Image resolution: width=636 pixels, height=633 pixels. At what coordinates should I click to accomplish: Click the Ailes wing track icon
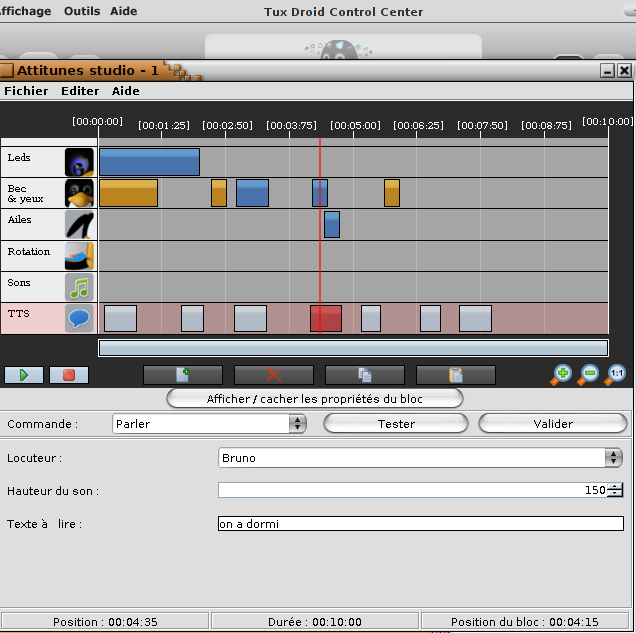(80, 224)
